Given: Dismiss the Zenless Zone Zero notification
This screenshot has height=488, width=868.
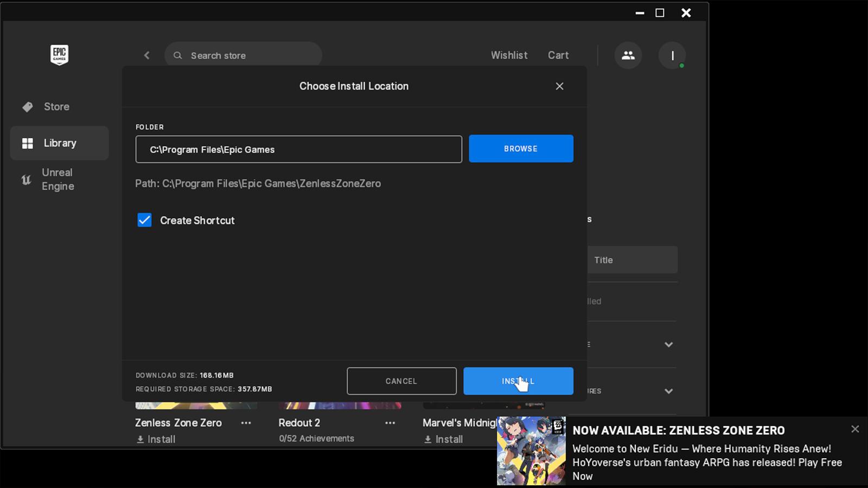Looking at the screenshot, I should tap(855, 429).
